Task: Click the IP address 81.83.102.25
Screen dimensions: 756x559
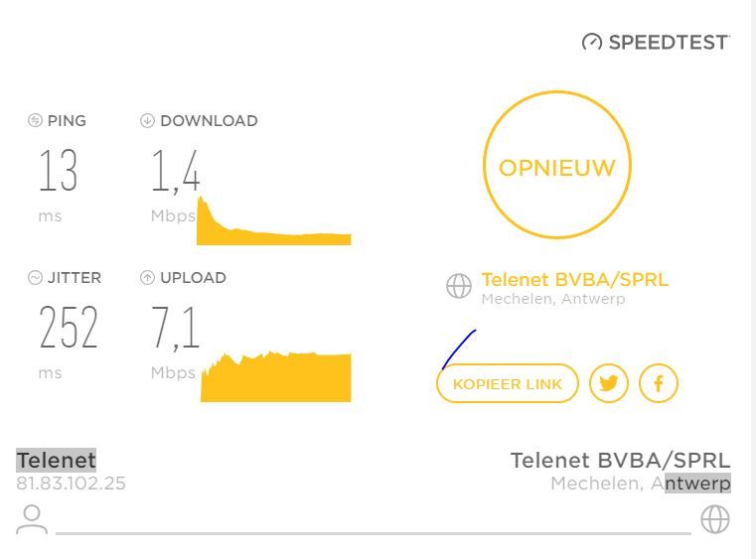Action: point(71,484)
